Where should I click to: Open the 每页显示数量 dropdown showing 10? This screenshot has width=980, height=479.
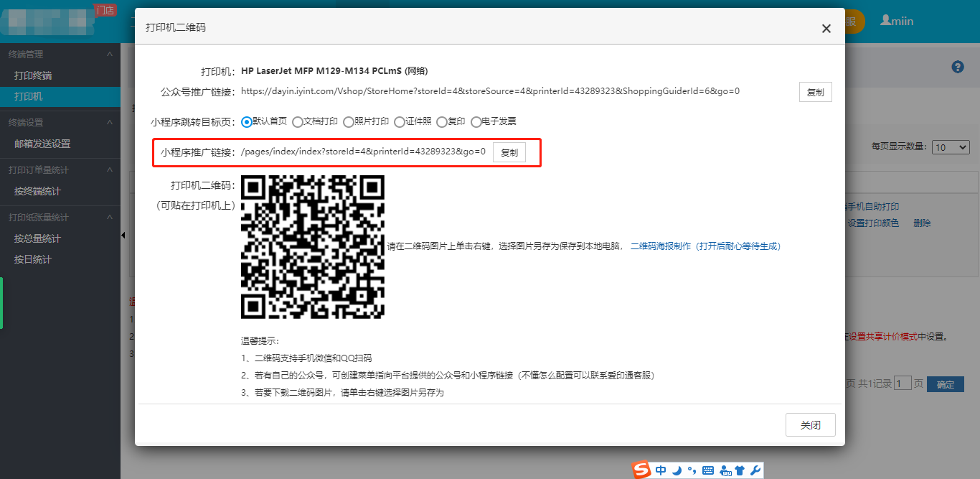pyautogui.click(x=951, y=147)
